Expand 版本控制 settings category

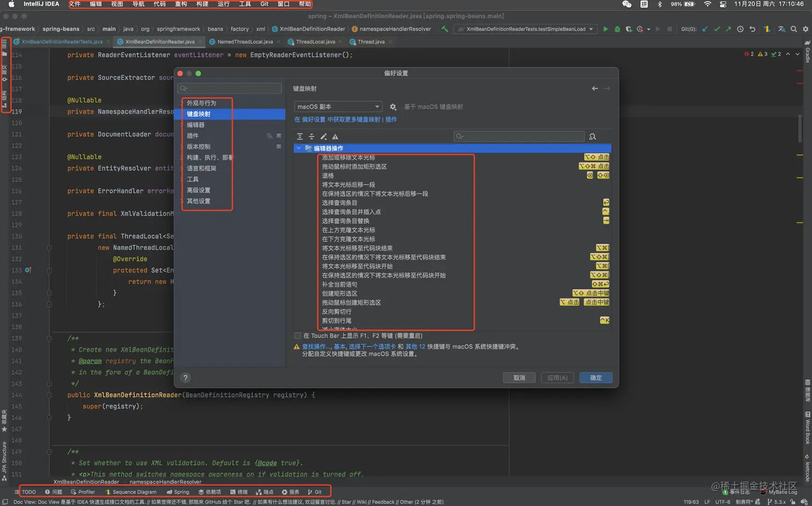(183, 146)
